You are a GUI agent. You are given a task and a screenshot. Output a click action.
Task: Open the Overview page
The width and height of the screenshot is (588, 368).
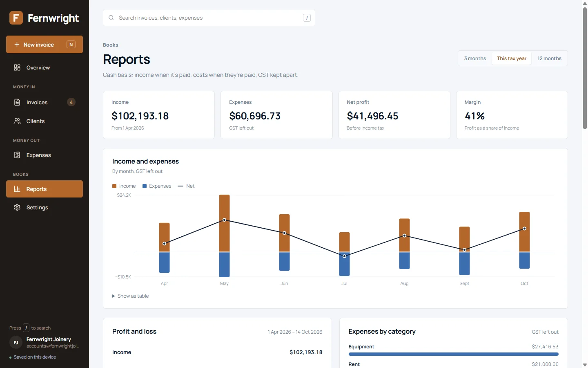(x=45, y=67)
